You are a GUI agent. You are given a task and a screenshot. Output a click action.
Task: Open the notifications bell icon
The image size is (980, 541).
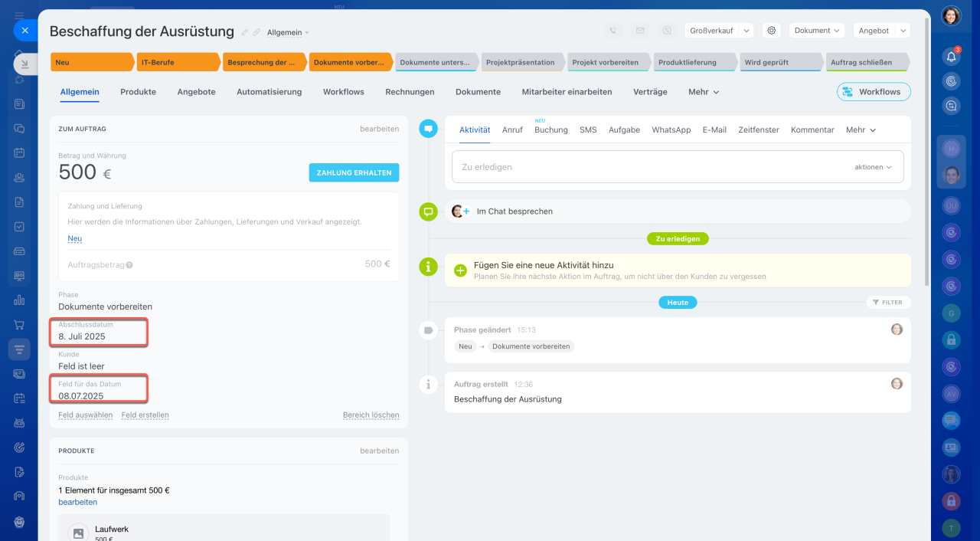pyautogui.click(x=951, y=57)
